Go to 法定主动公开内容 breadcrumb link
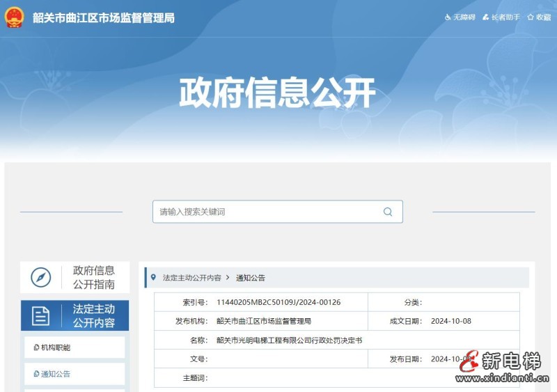The height and width of the screenshot is (392, 557). (x=192, y=278)
